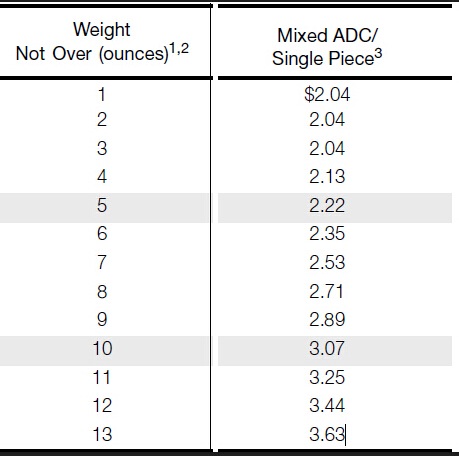
Task: Select weight row 1 cell
Action: pyautogui.click(x=102, y=94)
